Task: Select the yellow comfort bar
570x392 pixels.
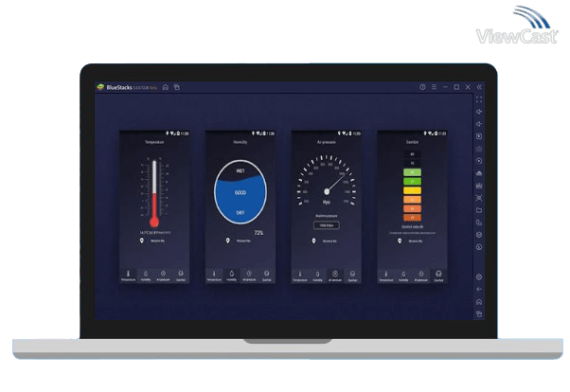Action: pos(412,190)
